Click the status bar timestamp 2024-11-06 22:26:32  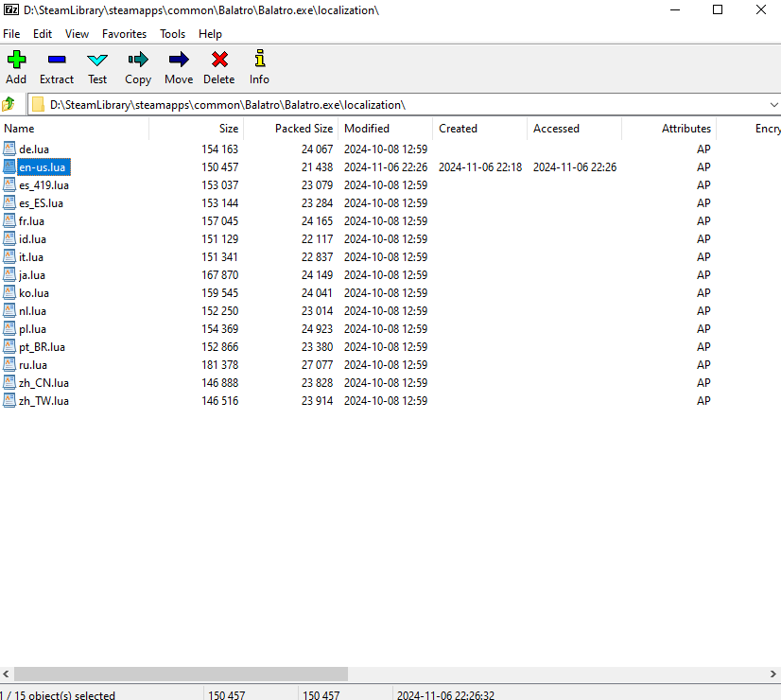(445, 695)
